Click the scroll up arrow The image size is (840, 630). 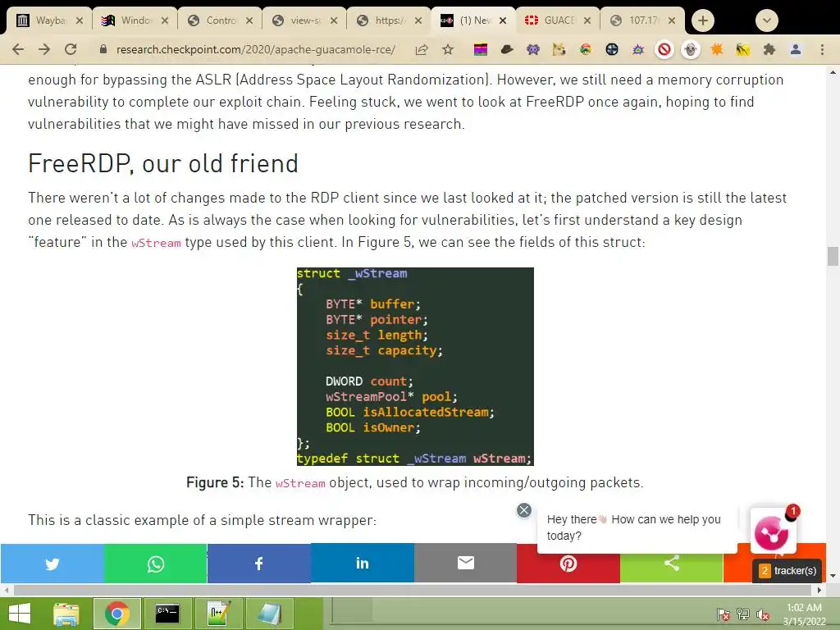click(833, 72)
